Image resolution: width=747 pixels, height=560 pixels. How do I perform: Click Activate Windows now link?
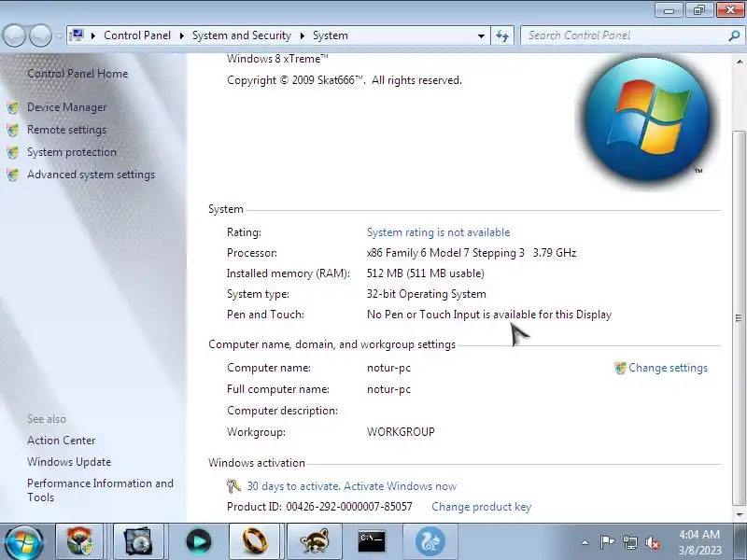(x=401, y=486)
